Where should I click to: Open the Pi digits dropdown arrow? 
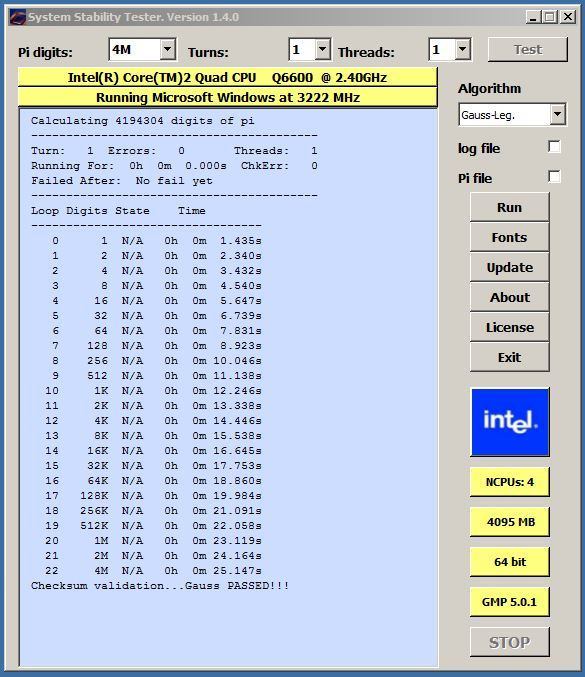[x=168, y=50]
